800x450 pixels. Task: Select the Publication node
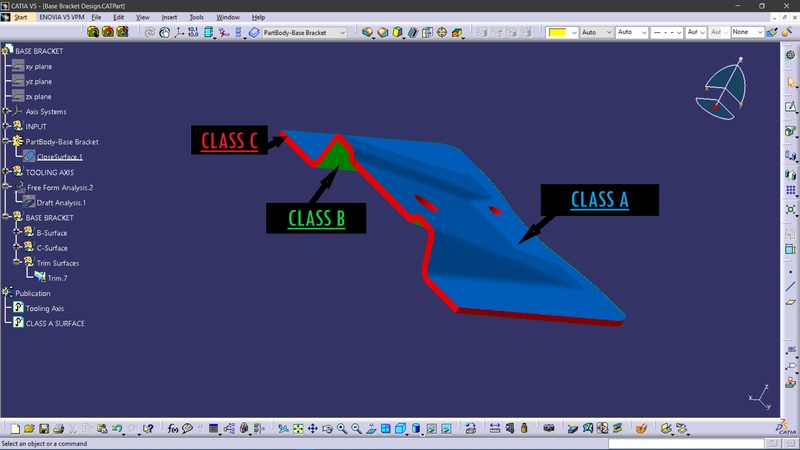33,293
